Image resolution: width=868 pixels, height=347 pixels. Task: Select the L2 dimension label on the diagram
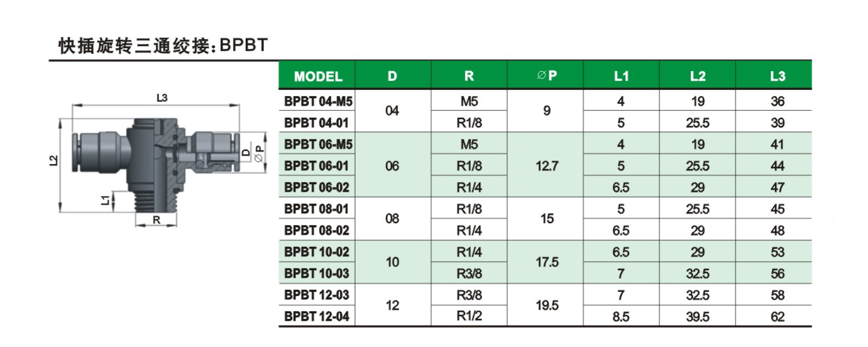coord(53,160)
